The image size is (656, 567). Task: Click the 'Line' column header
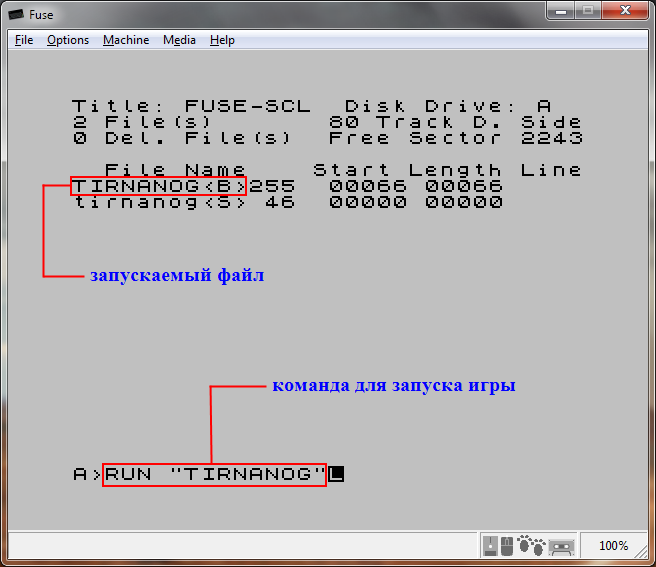[551, 170]
